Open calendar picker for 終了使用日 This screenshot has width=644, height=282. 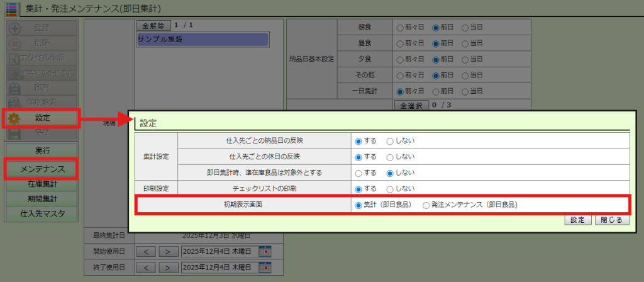click(265, 268)
